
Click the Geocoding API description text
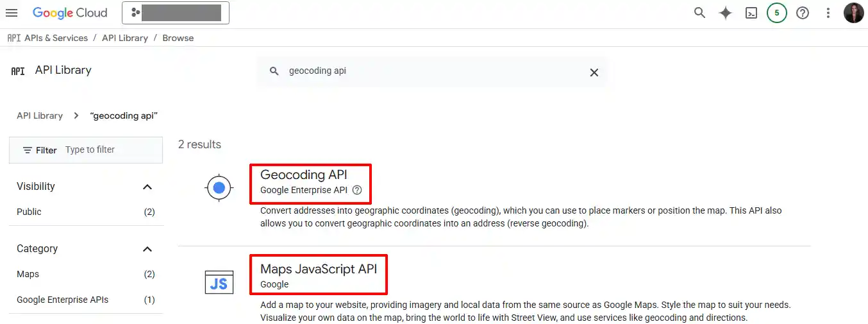pyautogui.click(x=521, y=217)
